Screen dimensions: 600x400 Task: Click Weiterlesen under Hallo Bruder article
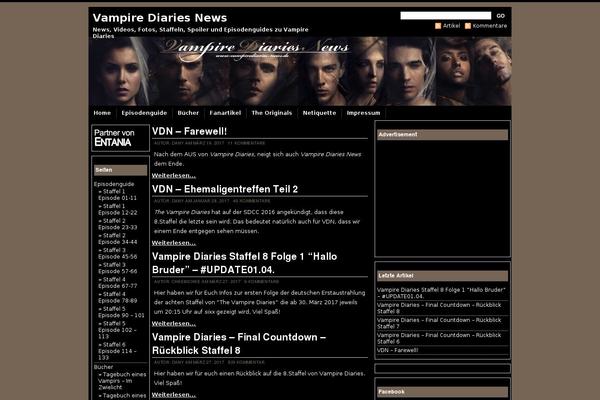click(x=174, y=324)
